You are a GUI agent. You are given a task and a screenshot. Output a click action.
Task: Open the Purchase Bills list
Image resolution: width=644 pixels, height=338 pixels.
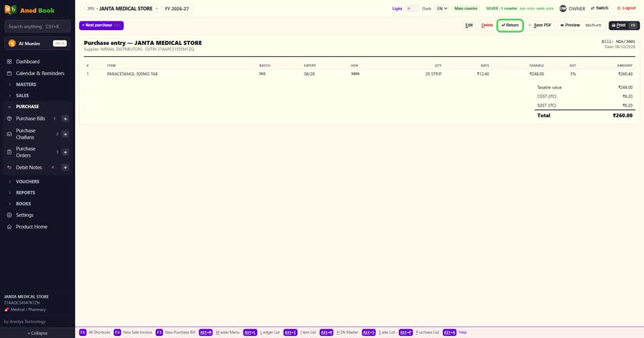[30, 118]
